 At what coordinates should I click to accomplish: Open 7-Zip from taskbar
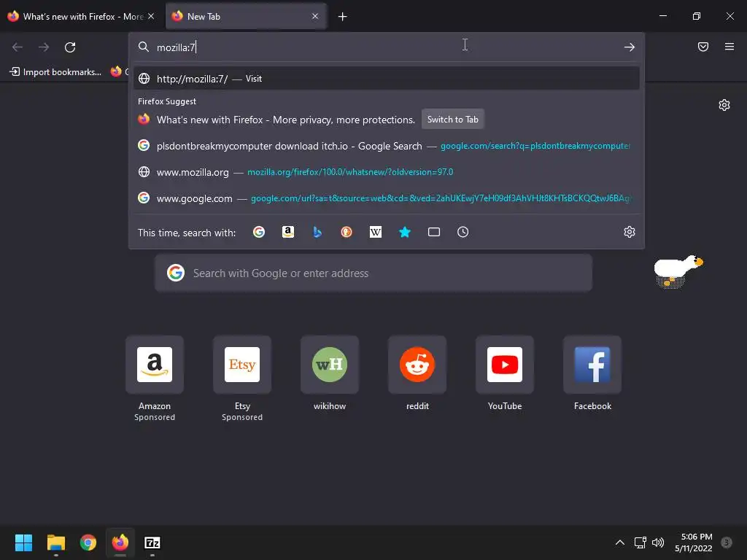pos(152,542)
